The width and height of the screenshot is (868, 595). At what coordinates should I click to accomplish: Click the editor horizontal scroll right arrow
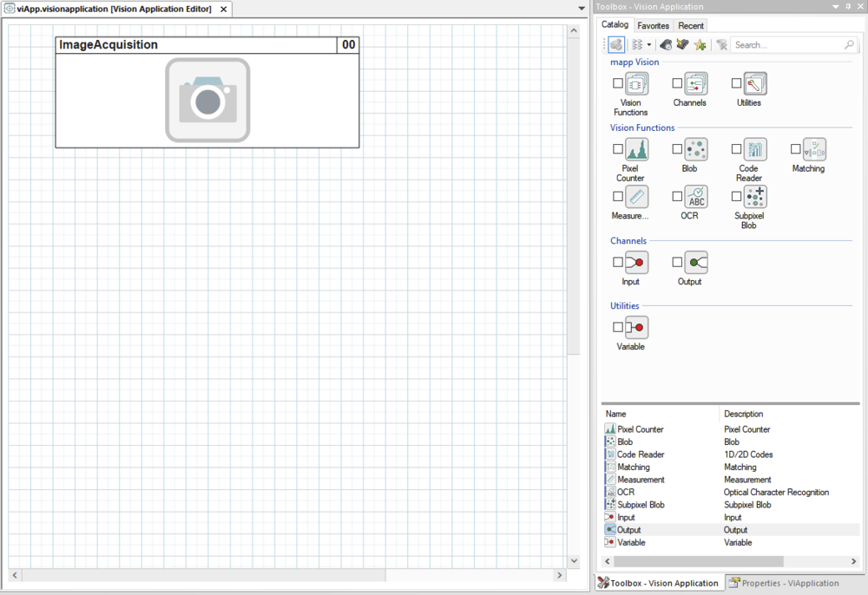(559, 575)
